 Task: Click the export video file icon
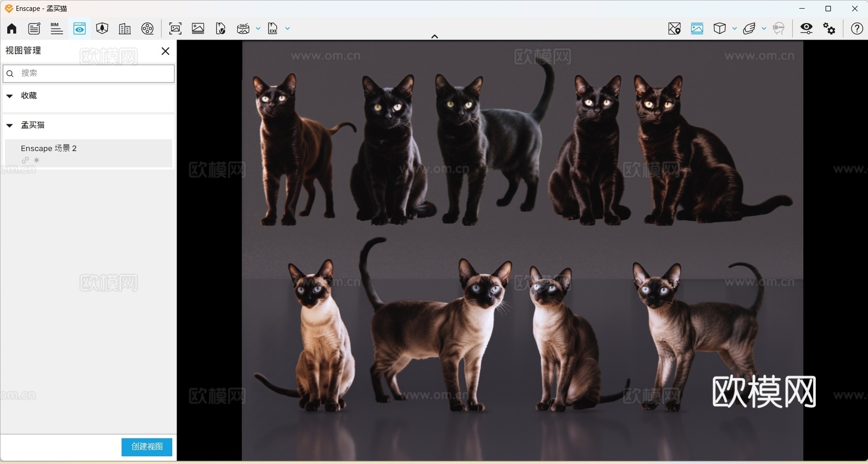tap(220, 28)
